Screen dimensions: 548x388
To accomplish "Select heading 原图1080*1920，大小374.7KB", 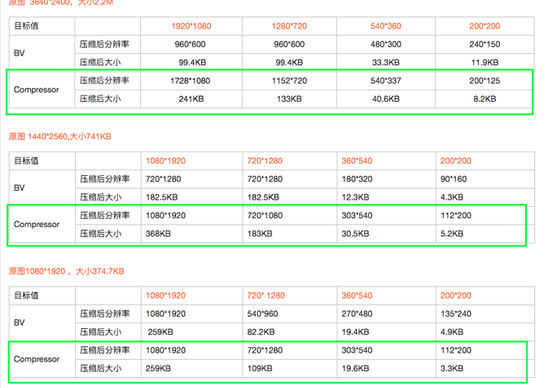I will (66, 271).
